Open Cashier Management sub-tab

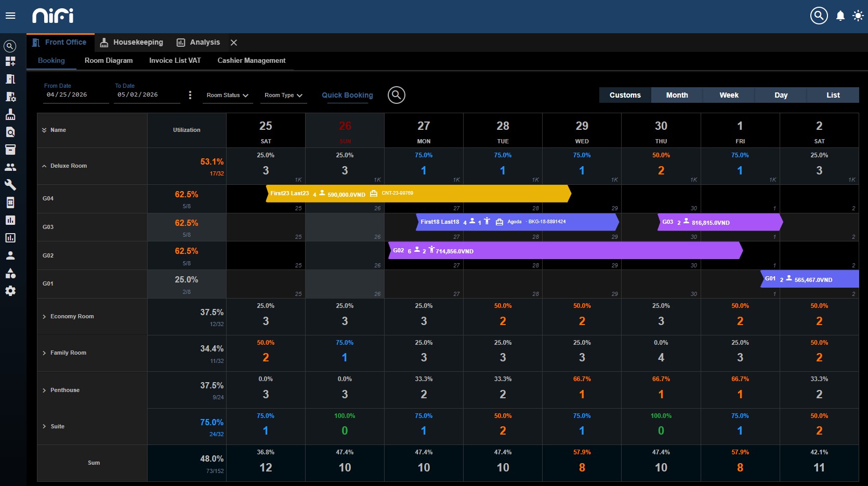(252, 61)
